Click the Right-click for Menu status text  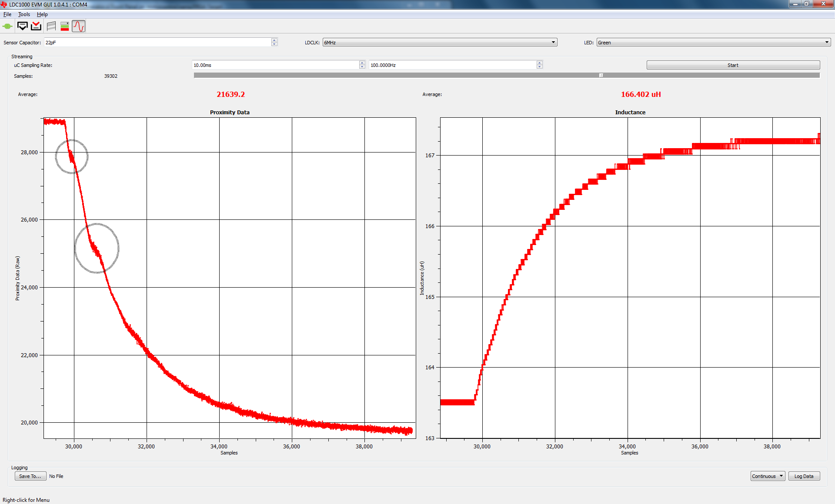tap(26, 500)
